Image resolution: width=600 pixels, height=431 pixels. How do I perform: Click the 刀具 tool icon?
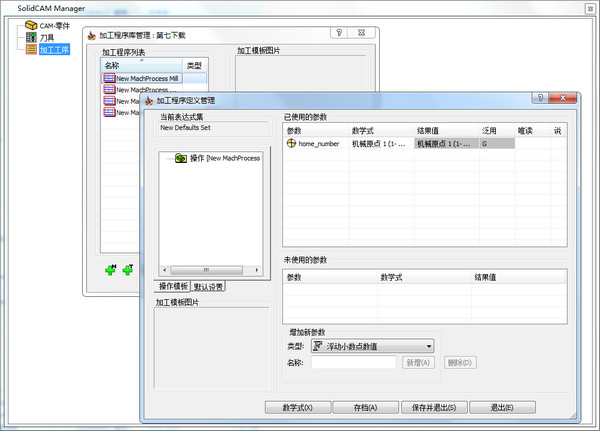coord(31,37)
